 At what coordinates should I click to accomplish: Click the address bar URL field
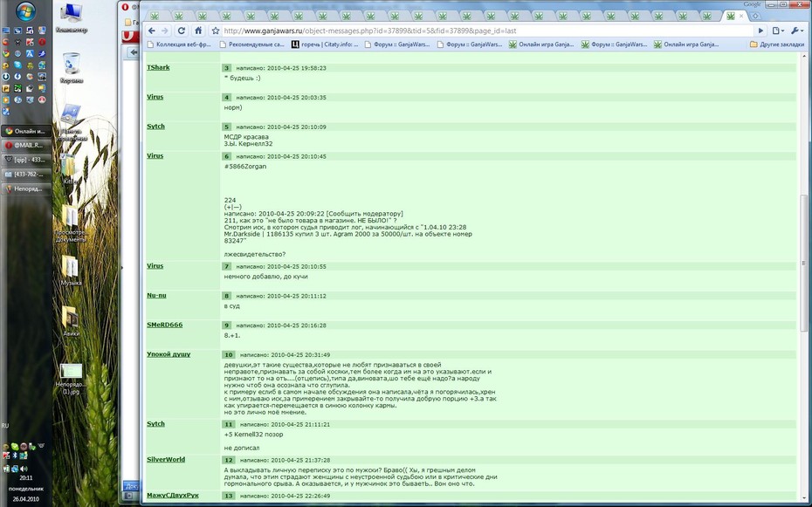point(487,31)
